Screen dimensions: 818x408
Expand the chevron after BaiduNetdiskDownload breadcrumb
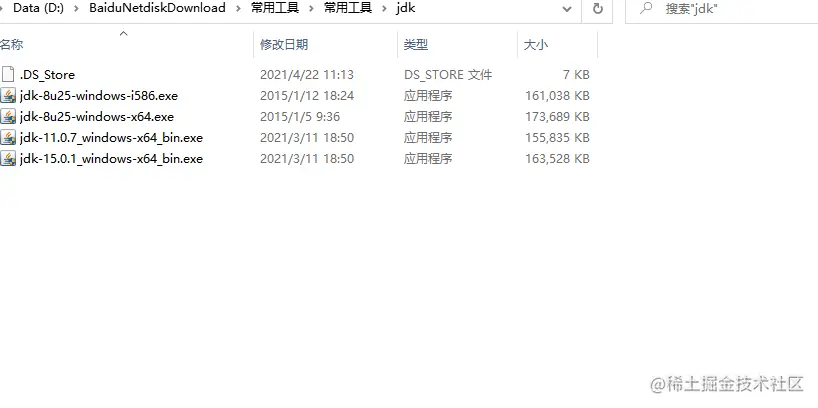pos(238,8)
